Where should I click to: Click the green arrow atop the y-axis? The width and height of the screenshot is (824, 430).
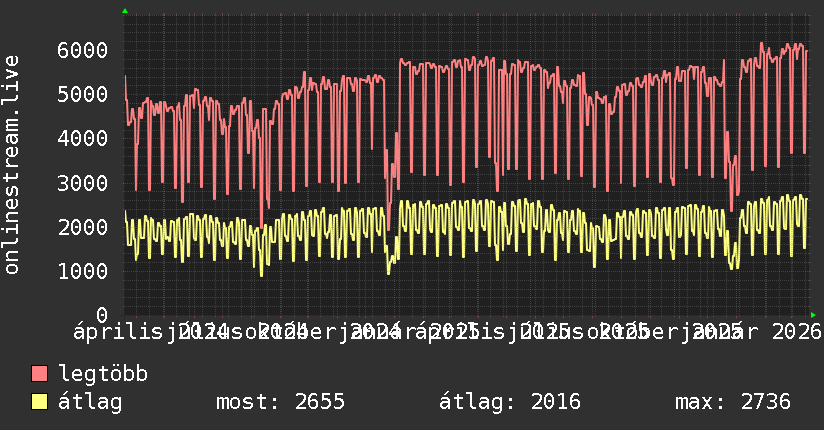[125, 11]
